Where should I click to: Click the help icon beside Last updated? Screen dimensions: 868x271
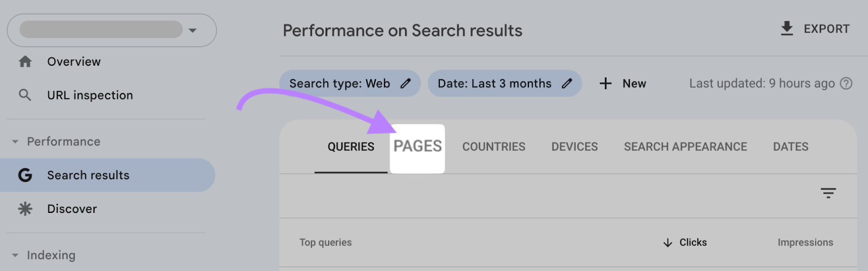[846, 84]
